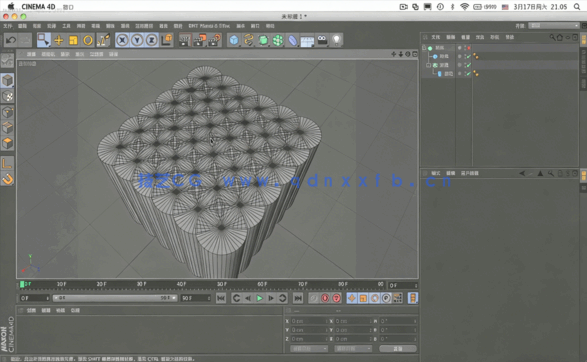Select the Live Selection tool

[43, 40]
